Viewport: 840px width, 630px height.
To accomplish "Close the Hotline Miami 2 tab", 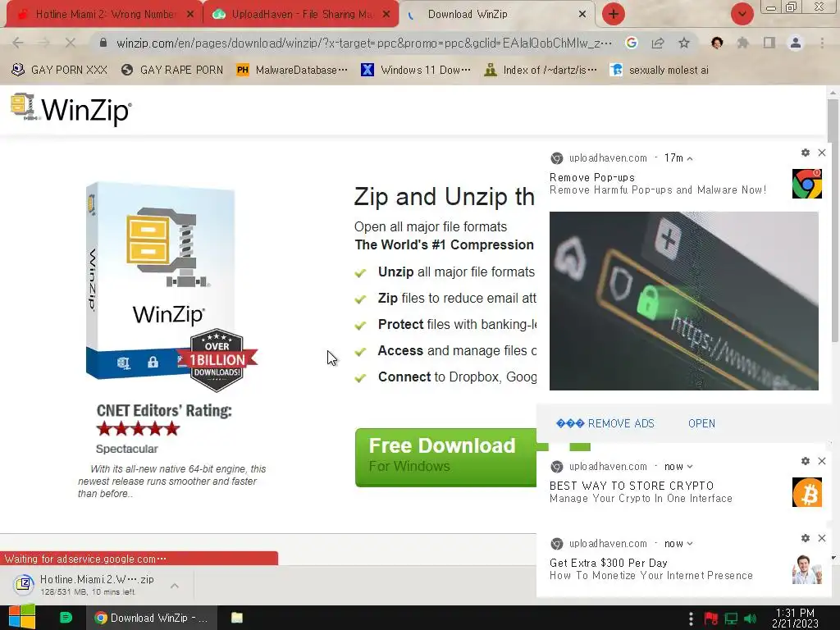I will 190,15.
